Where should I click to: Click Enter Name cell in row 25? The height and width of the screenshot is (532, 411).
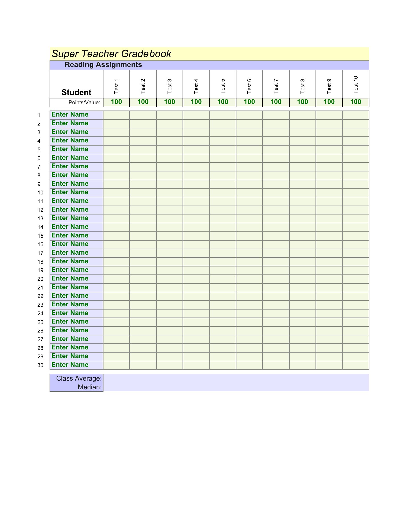[x=76, y=322]
